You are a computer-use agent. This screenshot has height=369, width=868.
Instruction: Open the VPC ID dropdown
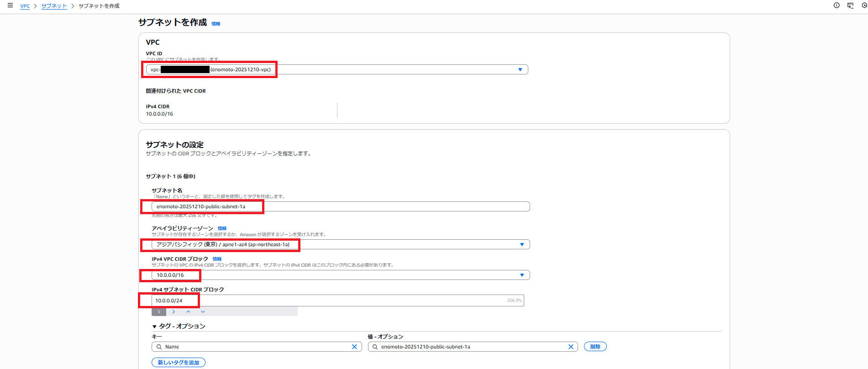click(520, 69)
